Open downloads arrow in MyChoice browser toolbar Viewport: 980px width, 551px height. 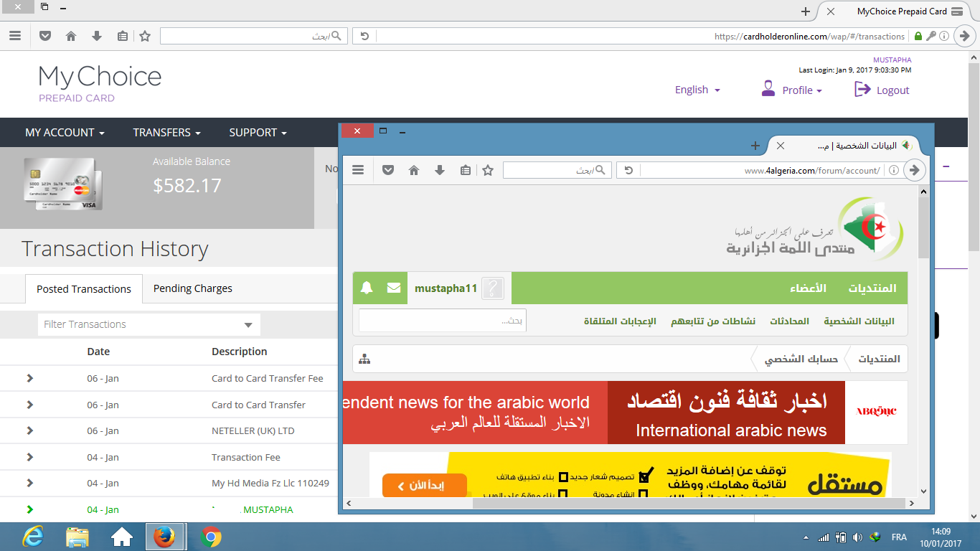[97, 36]
